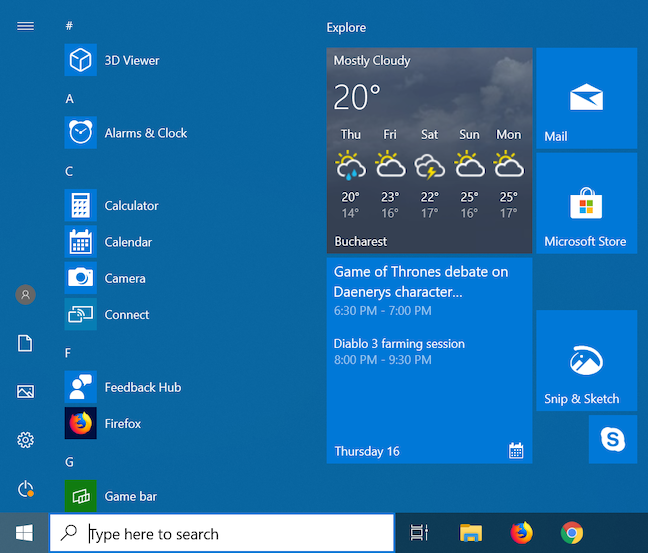Image resolution: width=648 pixels, height=553 pixels.
Task: Click the Calculator label
Action: pos(131,206)
